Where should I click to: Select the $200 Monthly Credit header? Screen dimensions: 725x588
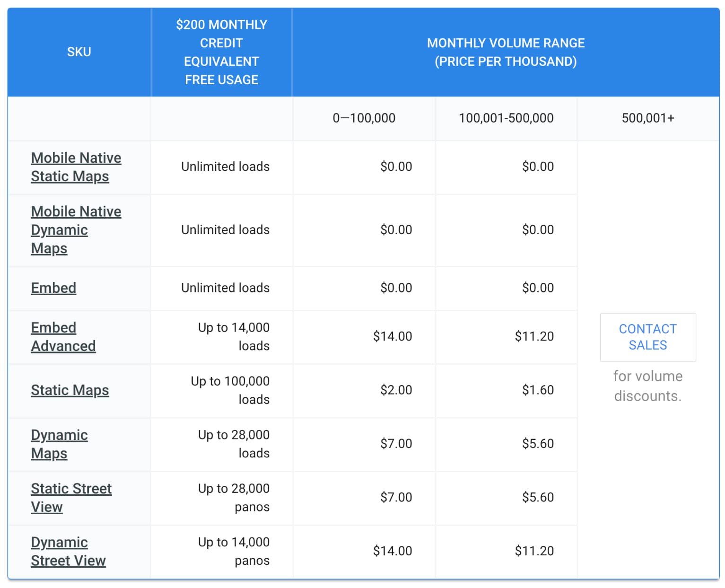(221, 52)
